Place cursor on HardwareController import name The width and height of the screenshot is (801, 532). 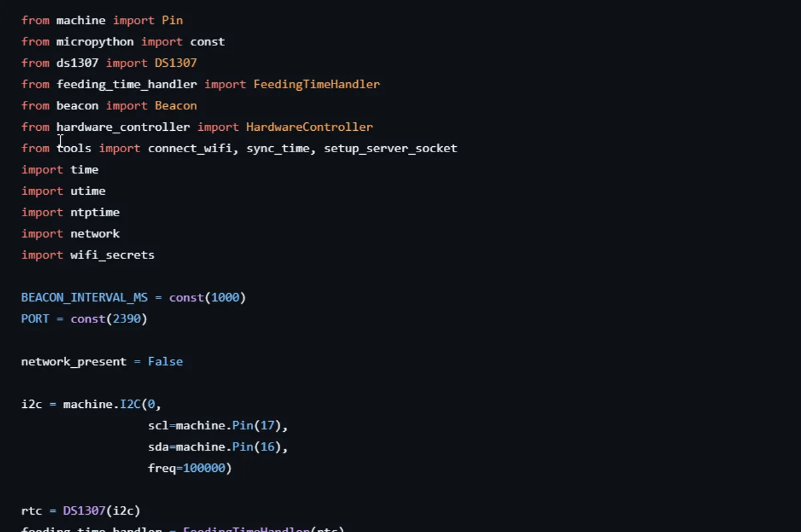(309, 127)
